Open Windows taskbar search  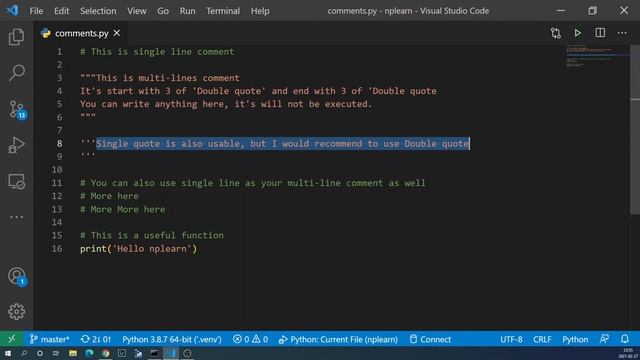point(24,353)
